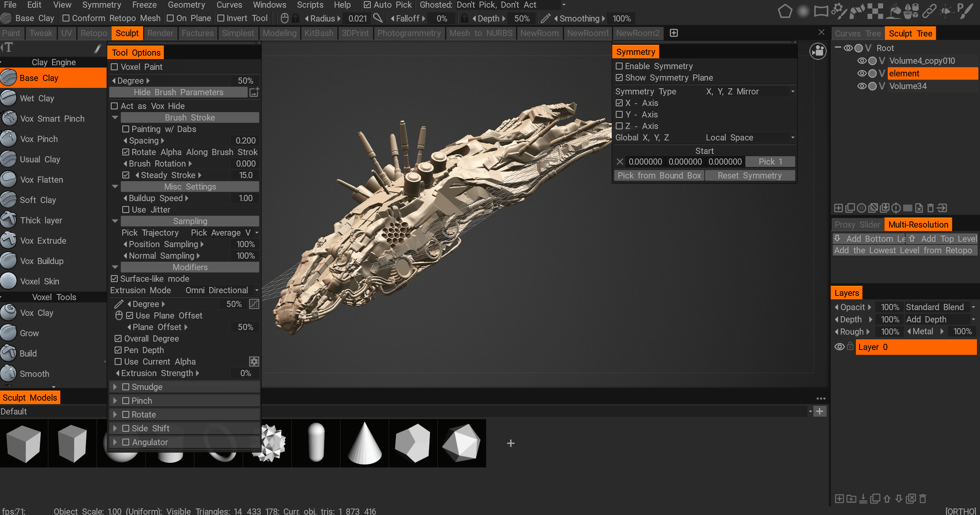Click Pick from Bound Box button
This screenshot has width=980, height=515.
coord(659,175)
